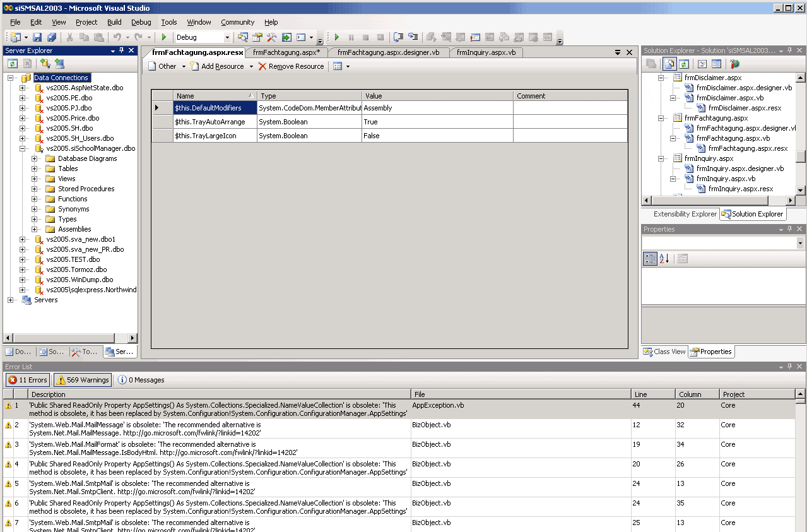Switch to the Class View tab
Viewport: 807px width, 532px height.
(665, 352)
